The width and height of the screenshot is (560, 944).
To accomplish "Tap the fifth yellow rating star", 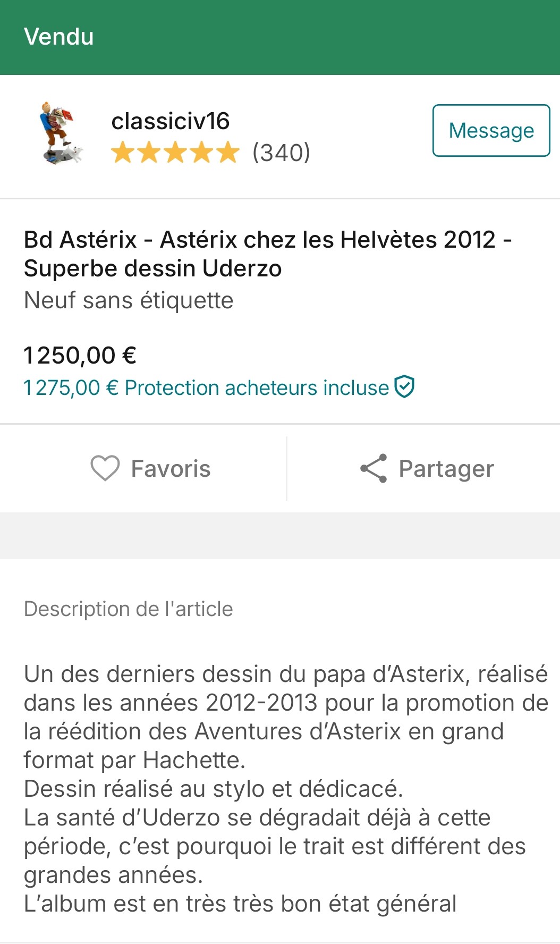I will [x=228, y=152].
